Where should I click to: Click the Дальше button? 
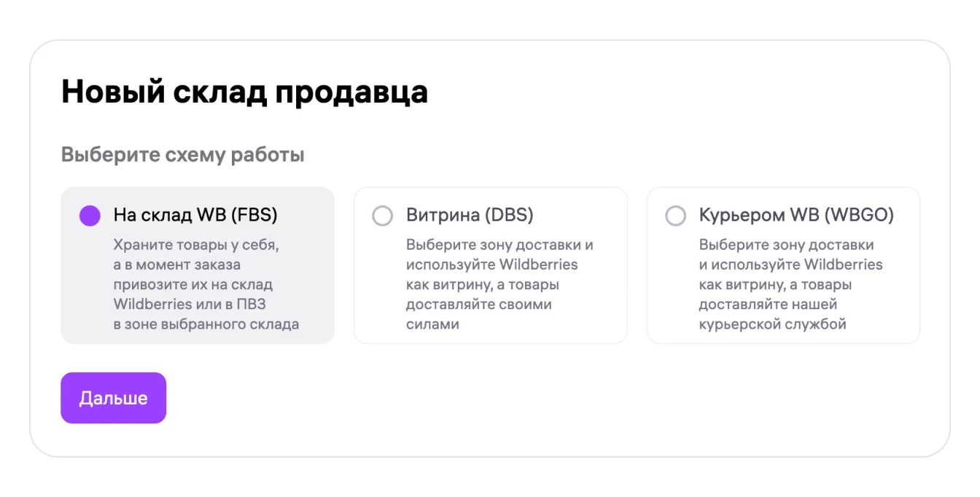coord(113,398)
